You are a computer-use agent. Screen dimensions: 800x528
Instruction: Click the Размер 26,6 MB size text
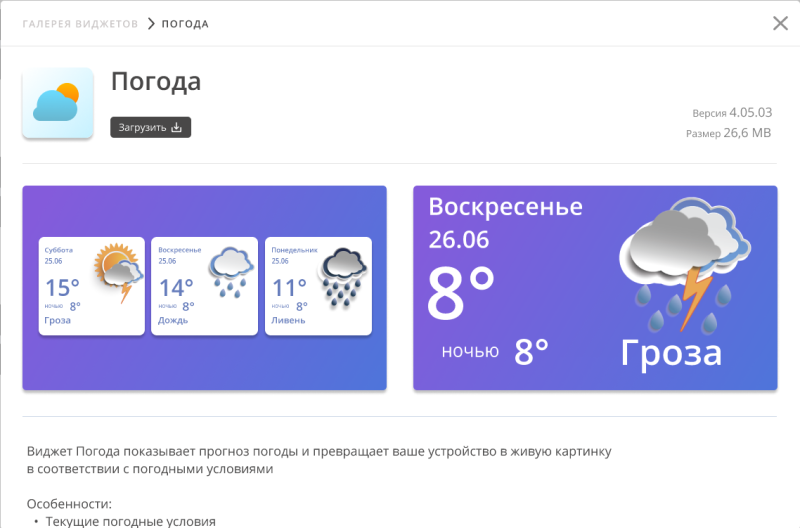pyautogui.click(x=728, y=133)
